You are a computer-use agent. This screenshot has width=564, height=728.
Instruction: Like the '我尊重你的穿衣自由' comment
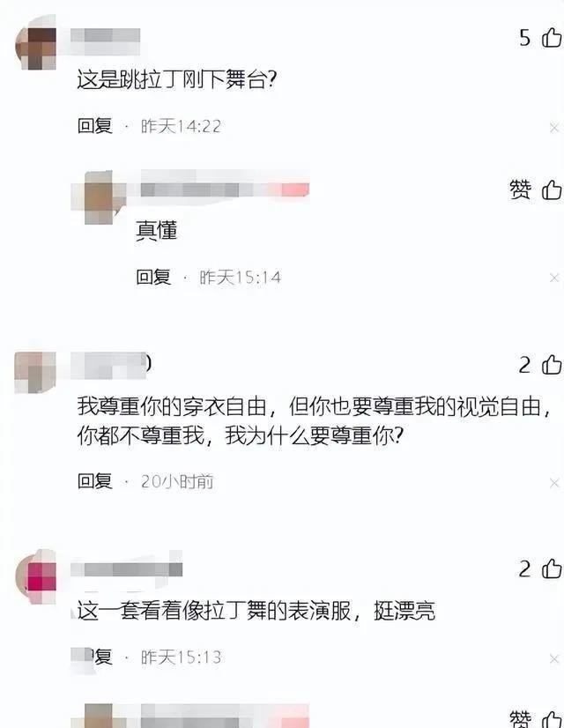pyautogui.click(x=552, y=365)
